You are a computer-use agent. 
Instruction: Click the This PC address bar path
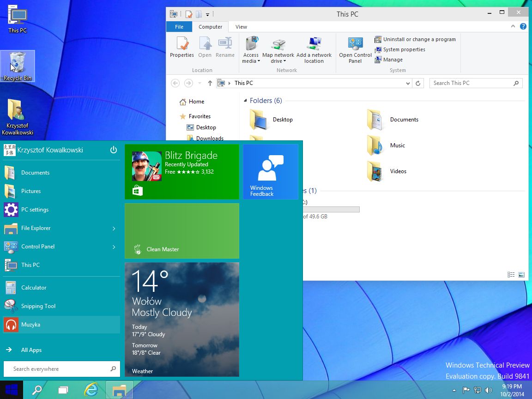[244, 83]
